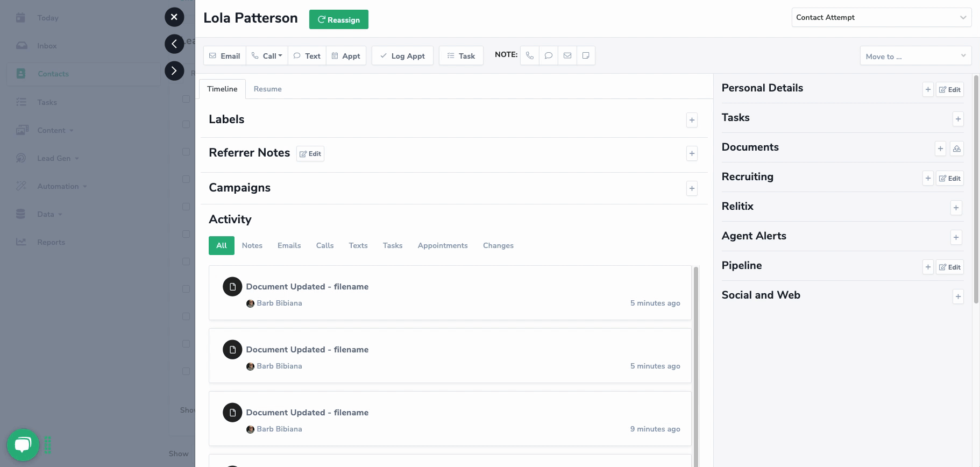Open the Contact Attempt status dropdown
980x467 pixels.
point(881,17)
